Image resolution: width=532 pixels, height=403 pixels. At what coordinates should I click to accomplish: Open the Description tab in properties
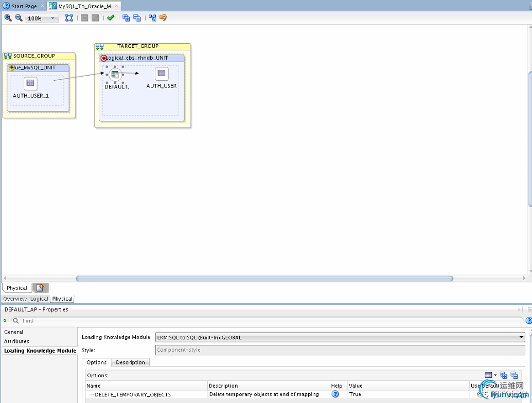pyautogui.click(x=130, y=362)
